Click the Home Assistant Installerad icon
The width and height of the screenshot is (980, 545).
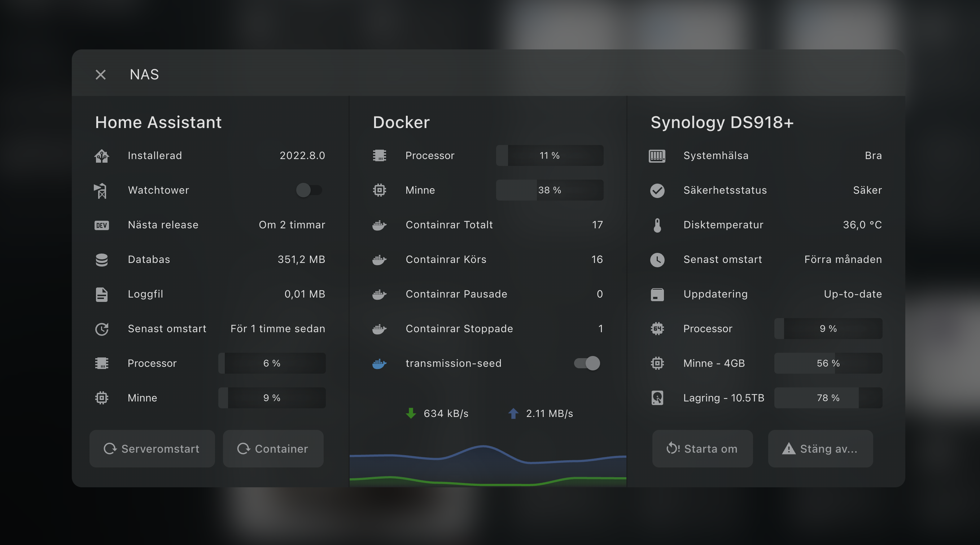(102, 155)
